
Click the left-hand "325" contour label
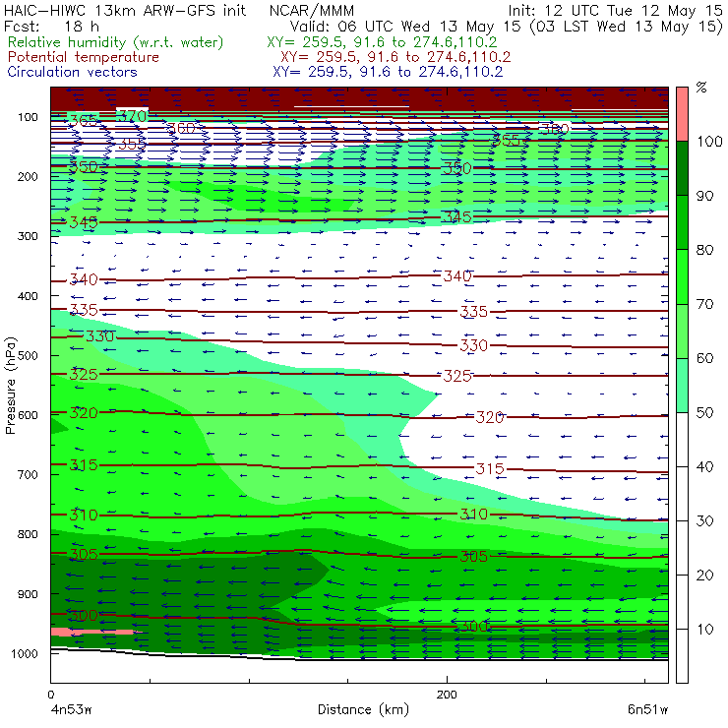(x=84, y=374)
